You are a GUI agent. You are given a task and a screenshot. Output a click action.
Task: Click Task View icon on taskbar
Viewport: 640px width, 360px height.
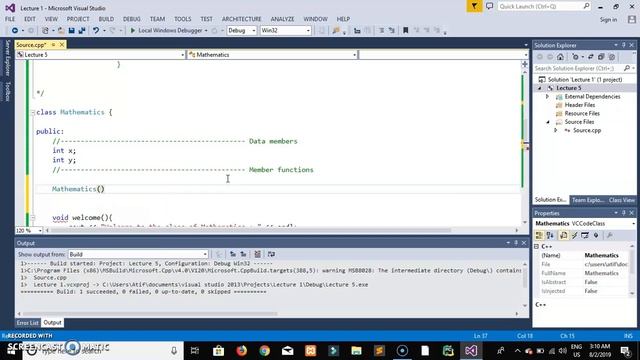(x=195, y=351)
